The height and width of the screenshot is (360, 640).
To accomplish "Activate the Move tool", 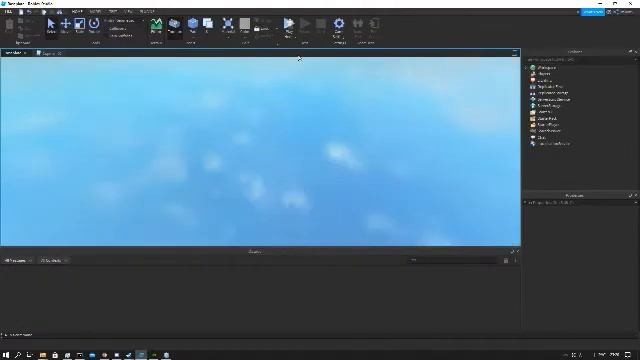I will pyautogui.click(x=65, y=27).
